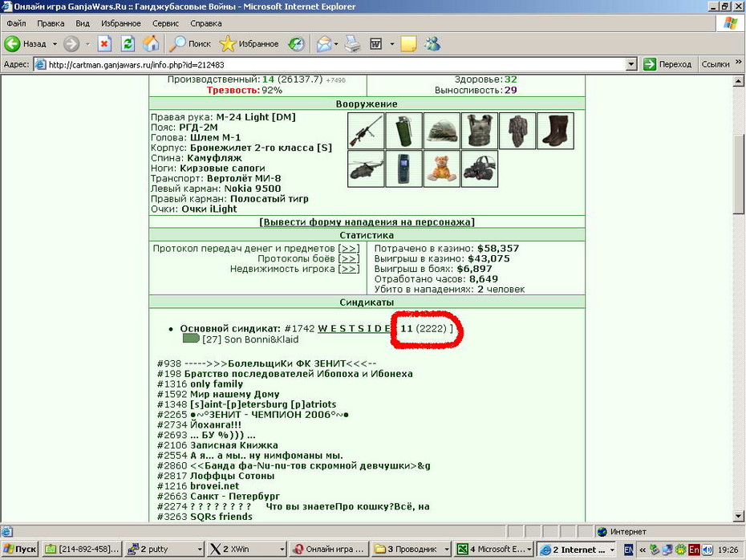746x560 pixels.
Task: Expand the Edit button dropdown arrow
Action: (x=392, y=44)
